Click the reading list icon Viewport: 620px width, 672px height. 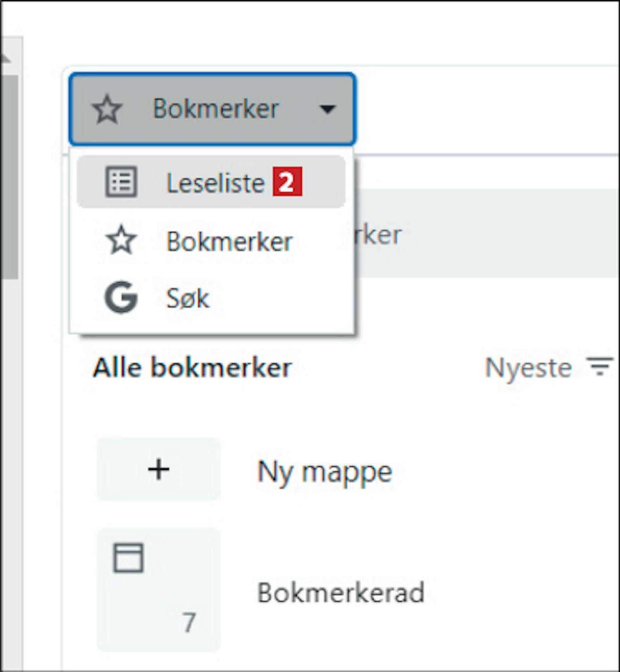(121, 182)
